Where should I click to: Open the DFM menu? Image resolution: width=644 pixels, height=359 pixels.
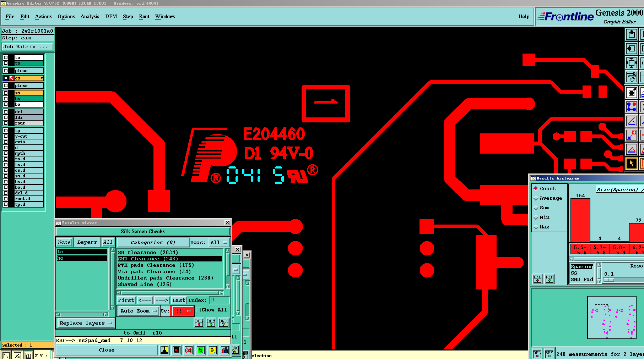111,17
